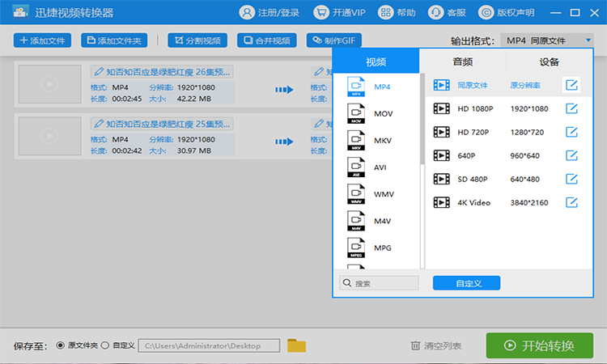Select the MKV format icon

coord(357,141)
